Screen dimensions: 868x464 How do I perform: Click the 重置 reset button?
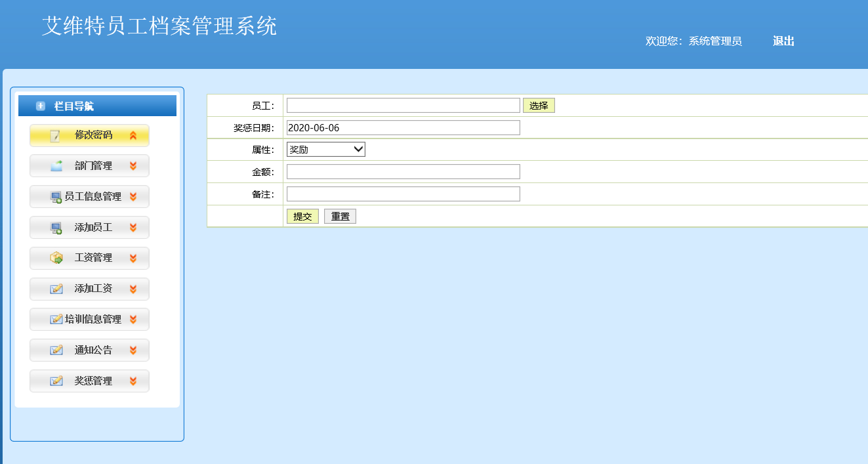pyautogui.click(x=340, y=217)
